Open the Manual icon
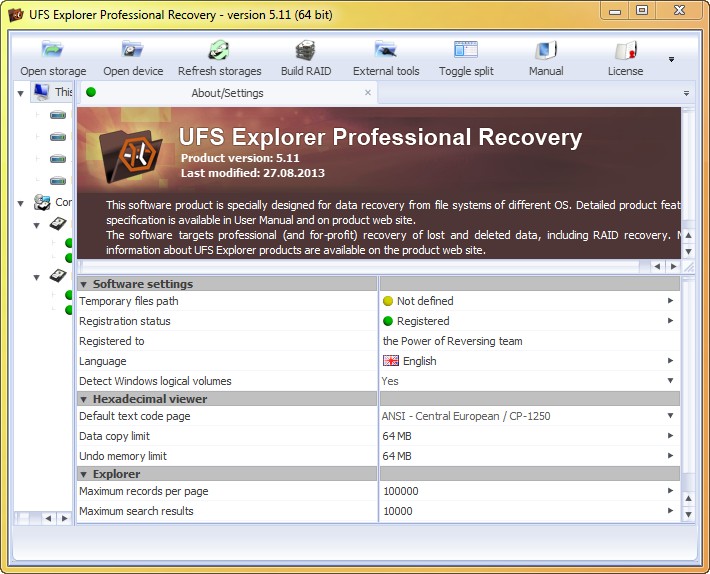This screenshot has width=710, height=574. pos(546,50)
